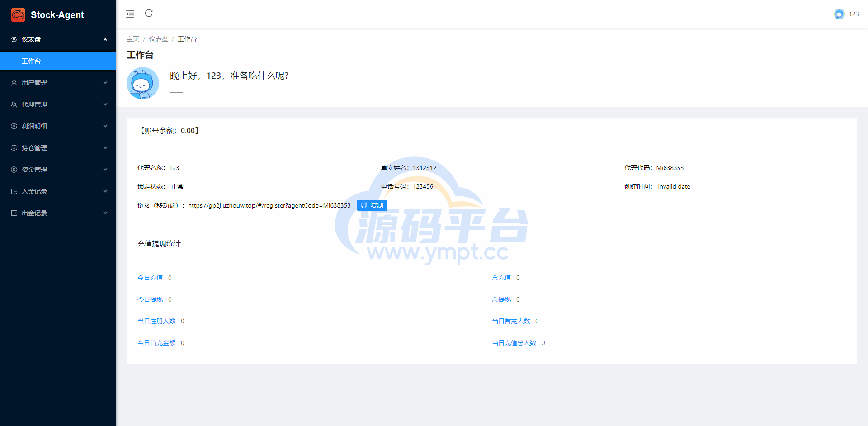This screenshot has height=426, width=868.
Task: Collapse the 仪表盘 menu chevron
Action: point(105,39)
